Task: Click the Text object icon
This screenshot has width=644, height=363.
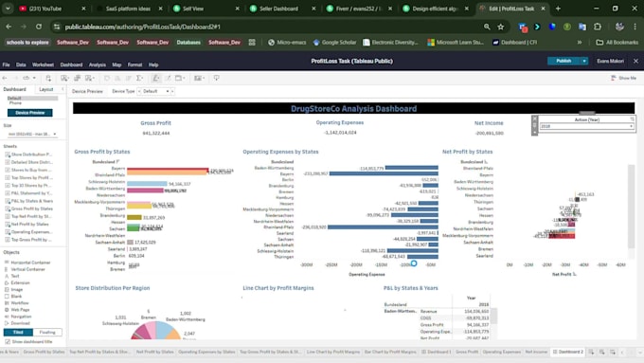Action: (7, 276)
